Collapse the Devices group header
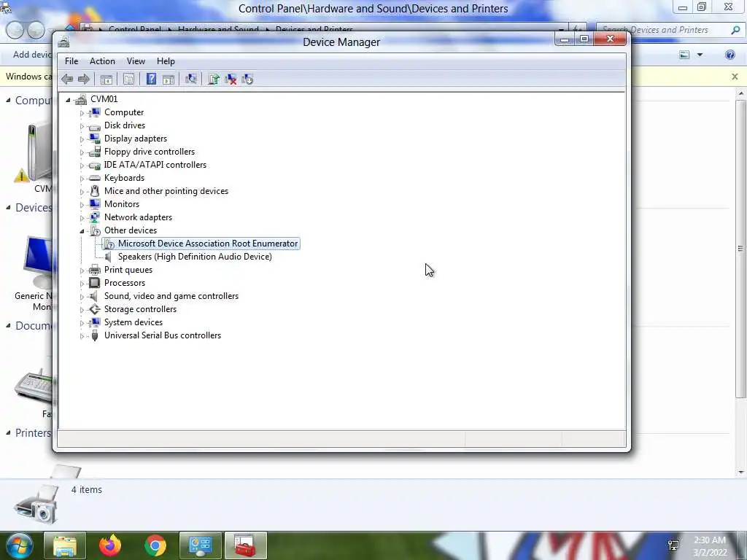Image resolution: width=747 pixels, height=560 pixels. (x=8, y=208)
